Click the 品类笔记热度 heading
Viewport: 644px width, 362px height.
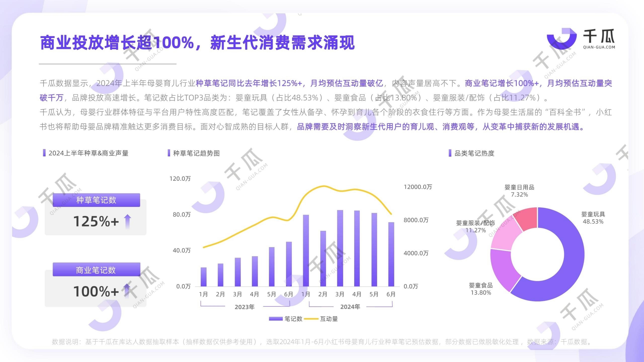[474, 153]
